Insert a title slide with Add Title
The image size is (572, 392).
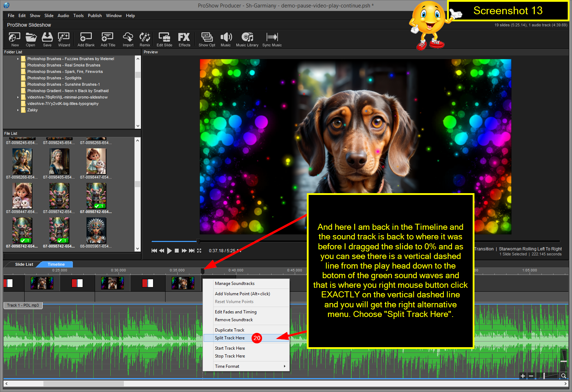(107, 39)
